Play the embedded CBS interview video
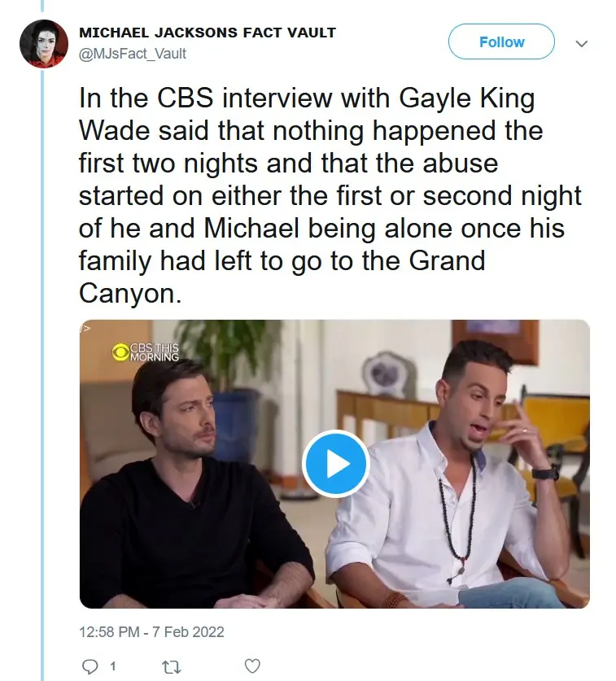 coord(335,464)
